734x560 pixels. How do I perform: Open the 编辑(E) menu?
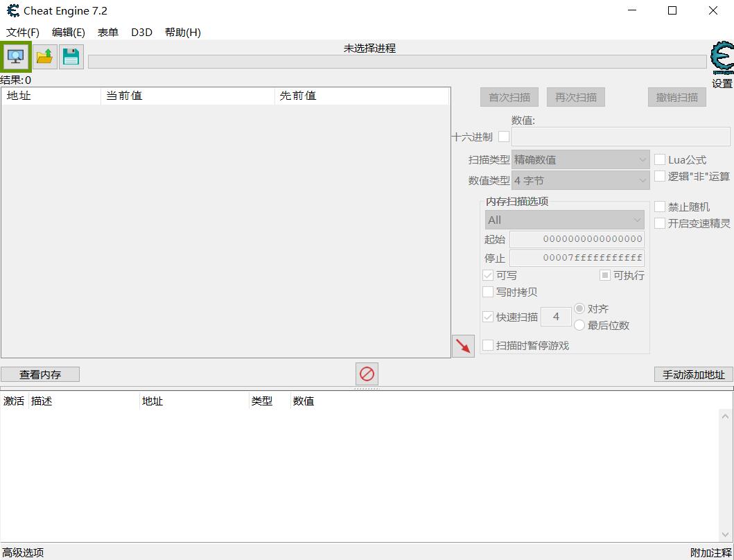[69, 33]
